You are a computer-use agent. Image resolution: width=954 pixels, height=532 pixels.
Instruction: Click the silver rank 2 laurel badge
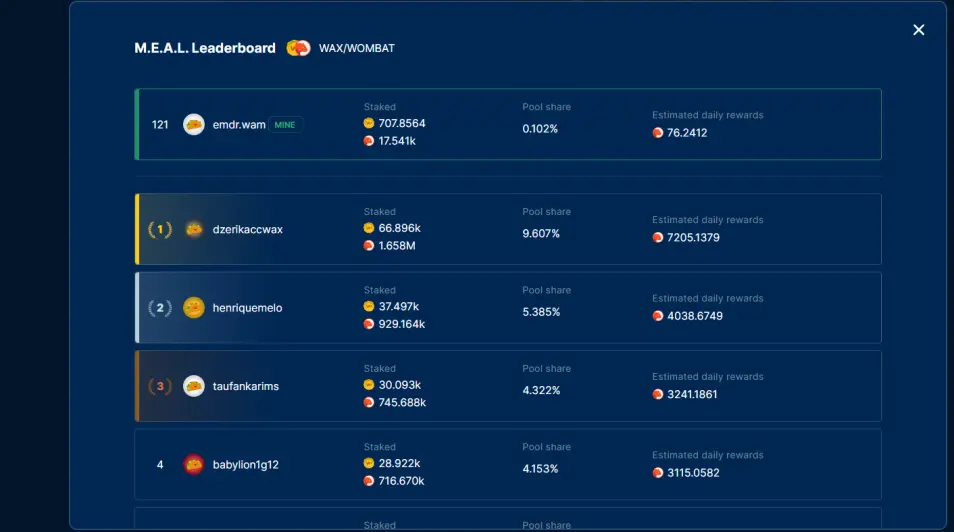[160, 308]
